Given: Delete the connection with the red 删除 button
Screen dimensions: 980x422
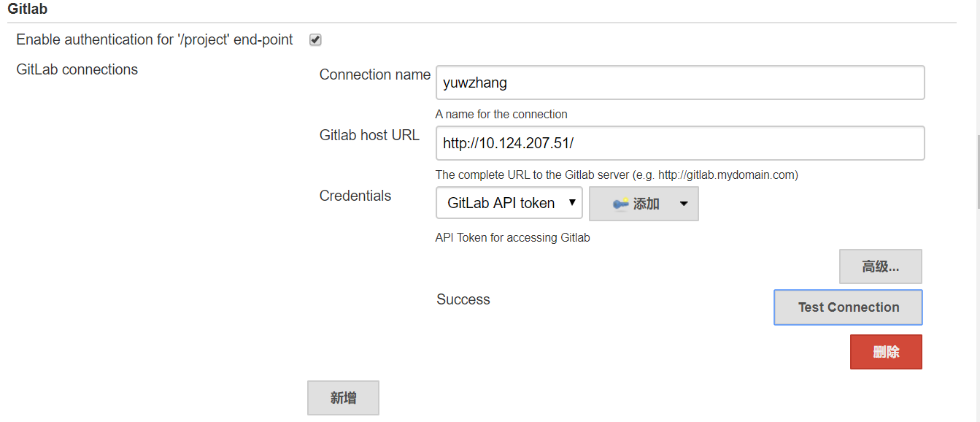Looking at the screenshot, I should pyautogui.click(x=885, y=352).
